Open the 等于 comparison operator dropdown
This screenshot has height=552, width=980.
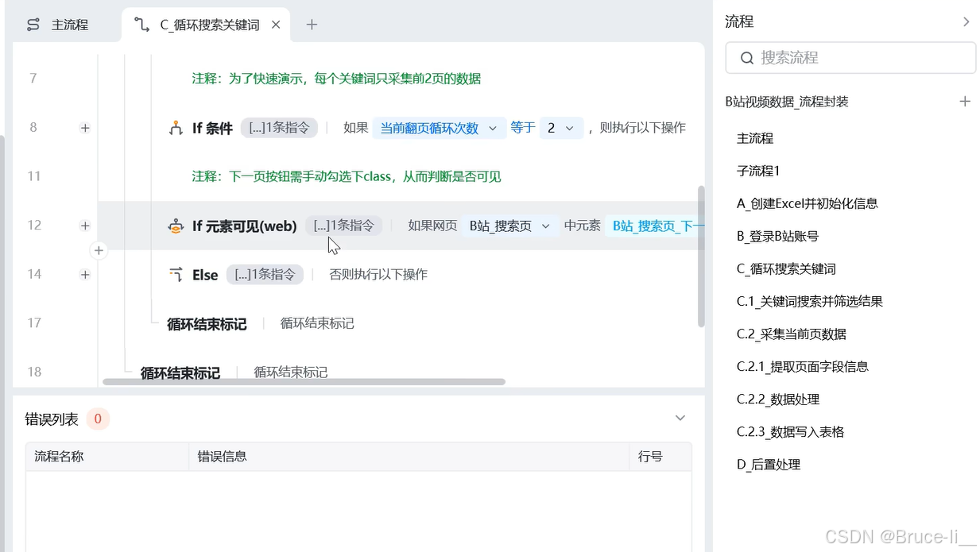(523, 127)
